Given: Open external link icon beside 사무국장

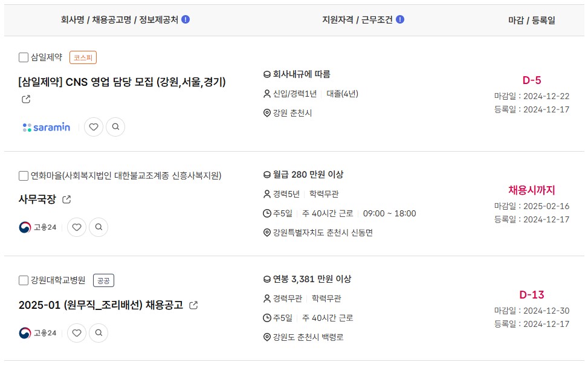Looking at the screenshot, I should pyautogui.click(x=66, y=199).
